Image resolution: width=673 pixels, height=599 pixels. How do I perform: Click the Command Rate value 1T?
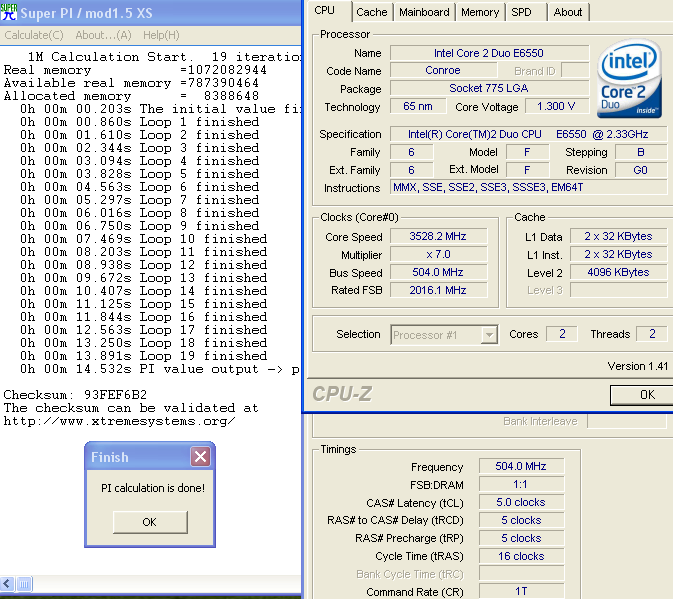tap(521, 592)
